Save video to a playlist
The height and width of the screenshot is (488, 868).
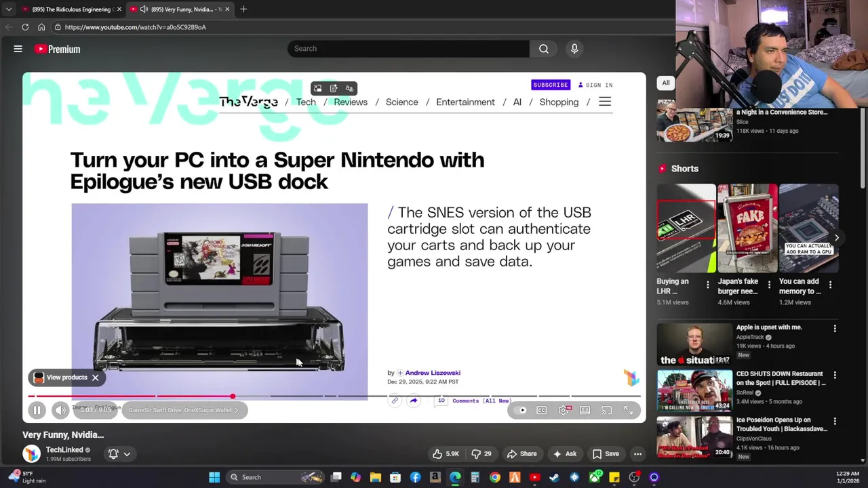606,454
